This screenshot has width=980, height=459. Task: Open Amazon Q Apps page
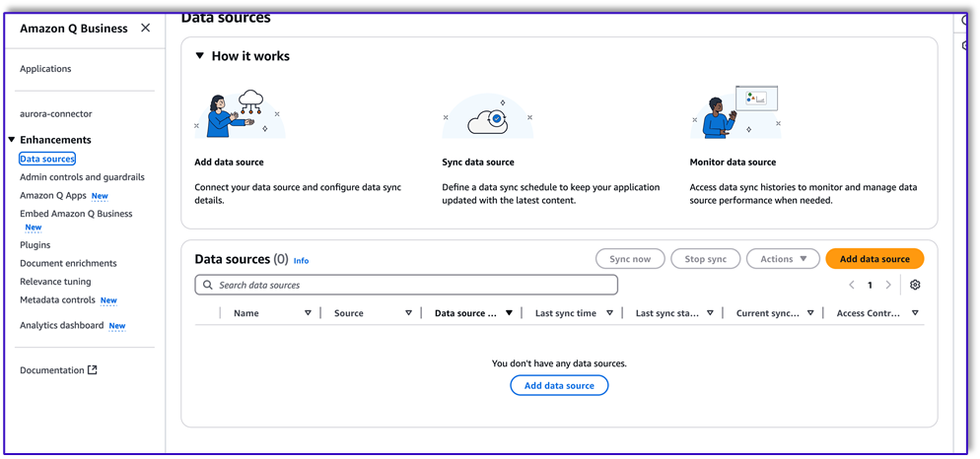pos(53,195)
